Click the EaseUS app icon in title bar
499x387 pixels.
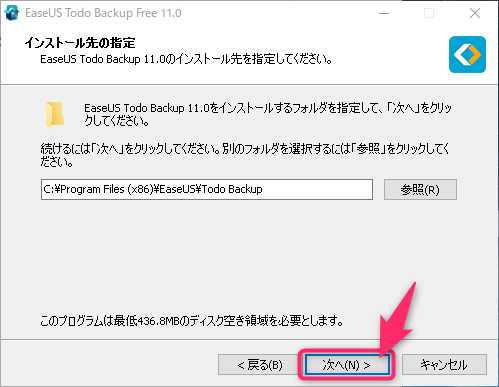pos(12,13)
